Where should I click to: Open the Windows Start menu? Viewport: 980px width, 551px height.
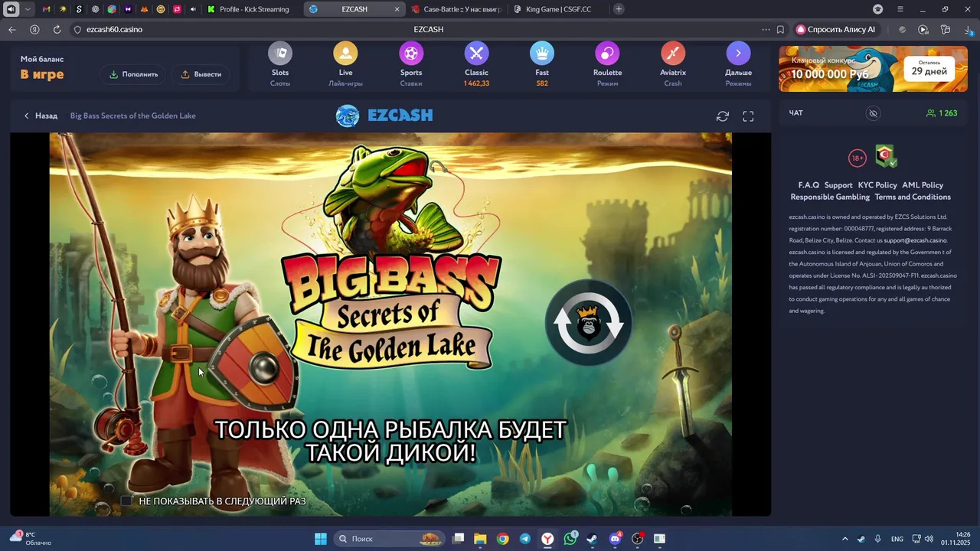pyautogui.click(x=321, y=539)
